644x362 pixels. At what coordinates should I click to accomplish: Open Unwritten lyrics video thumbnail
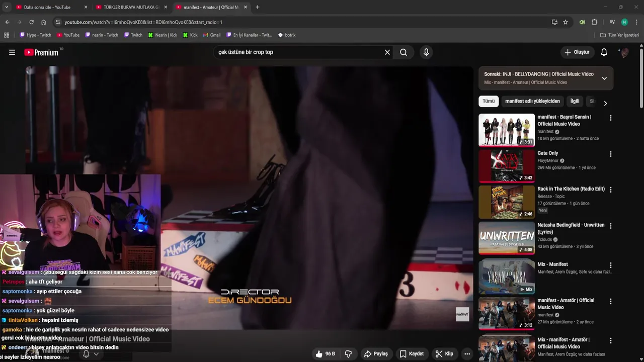click(x=507, y=238)
